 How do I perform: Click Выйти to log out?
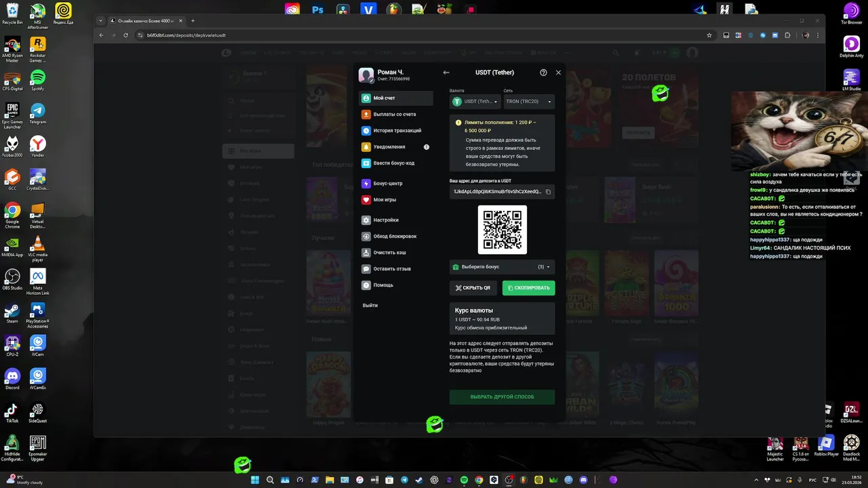pyautogui.click(x=370, y=306)
